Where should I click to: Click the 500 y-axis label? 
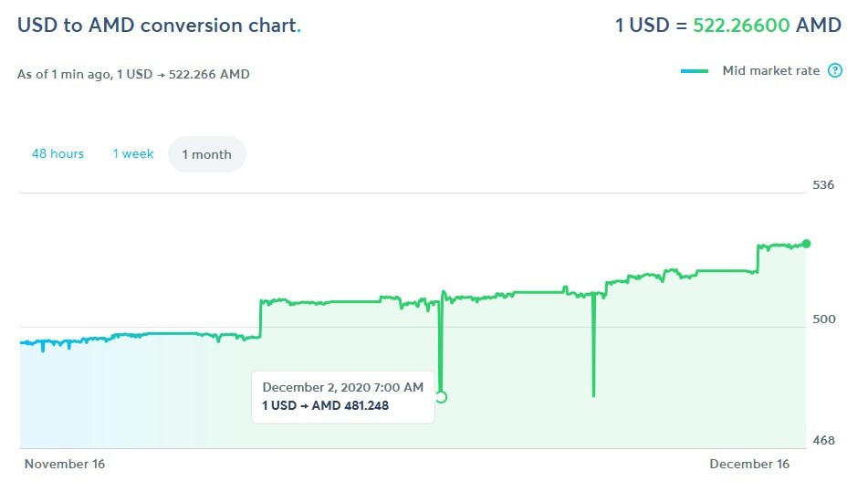click(x=823, y=319)
